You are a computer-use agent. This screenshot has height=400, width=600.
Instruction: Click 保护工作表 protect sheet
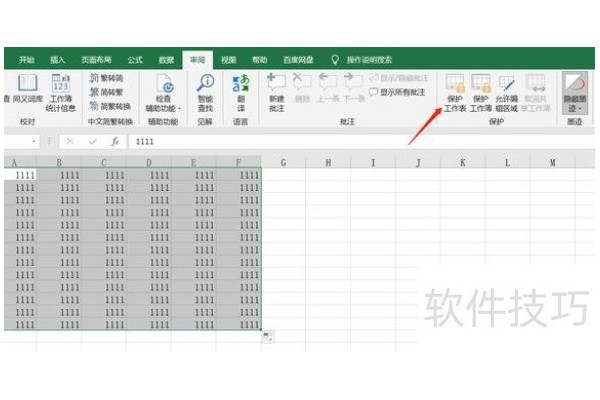455,93
